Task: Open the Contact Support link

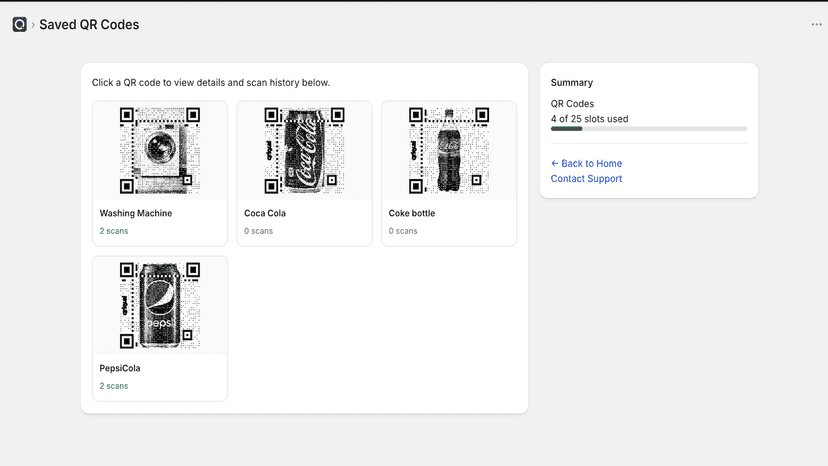Action: click(586, 179)
